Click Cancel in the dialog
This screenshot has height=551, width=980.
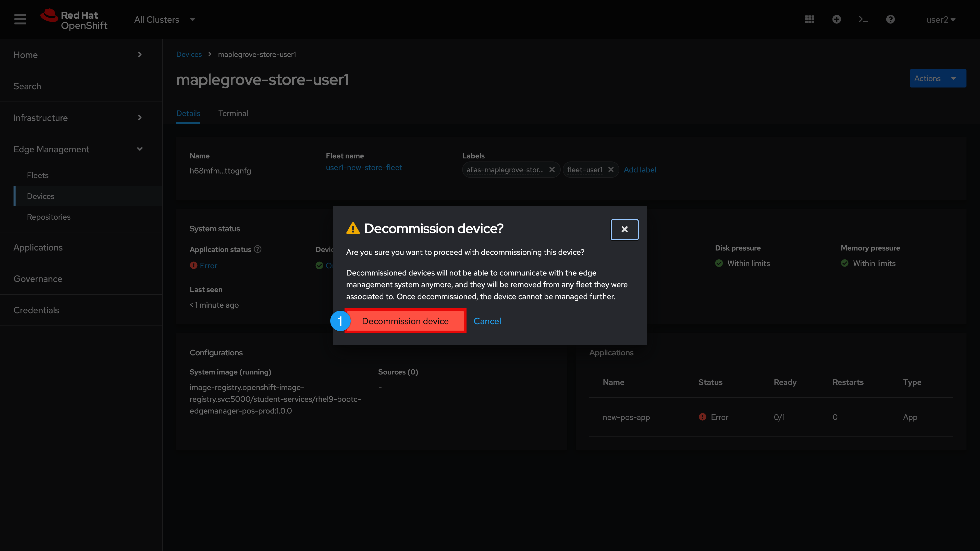[x=487, y=321]
